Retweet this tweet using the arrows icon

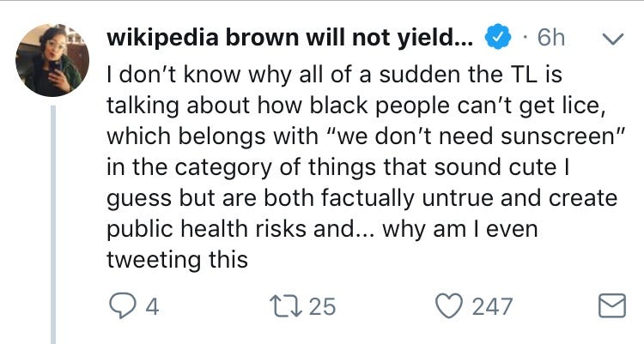click(288, 305)
